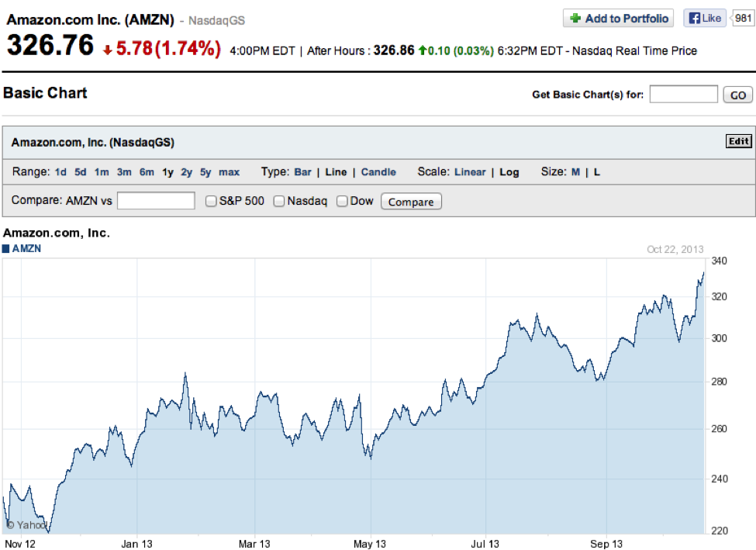
Task: Click the Facebook logo icon on Like button
Action: pyautogui.click(x=694, y=19)
